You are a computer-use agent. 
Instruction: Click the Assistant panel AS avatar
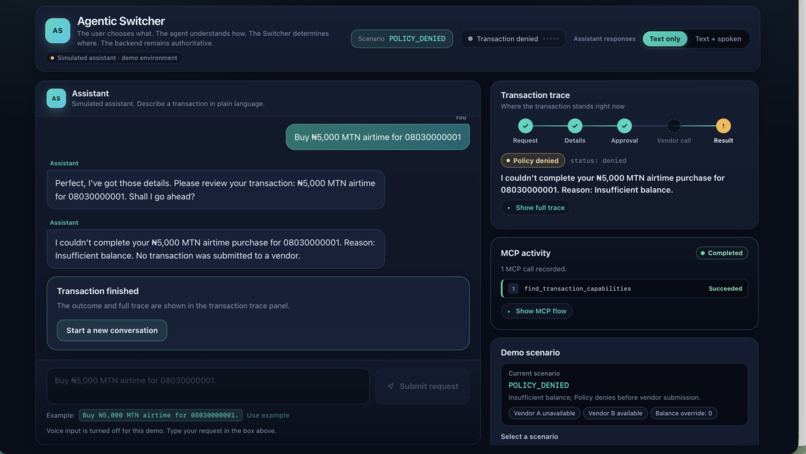point(56,98)
